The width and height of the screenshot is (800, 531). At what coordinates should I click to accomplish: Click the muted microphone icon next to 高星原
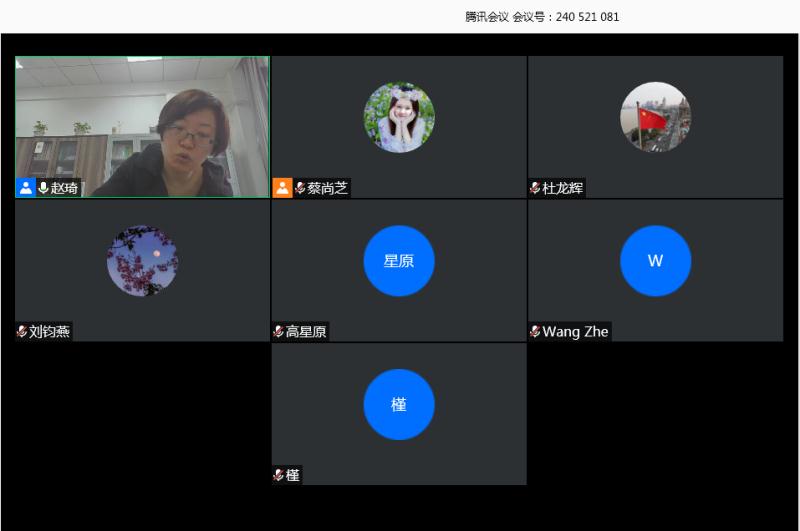pos(278,332)
